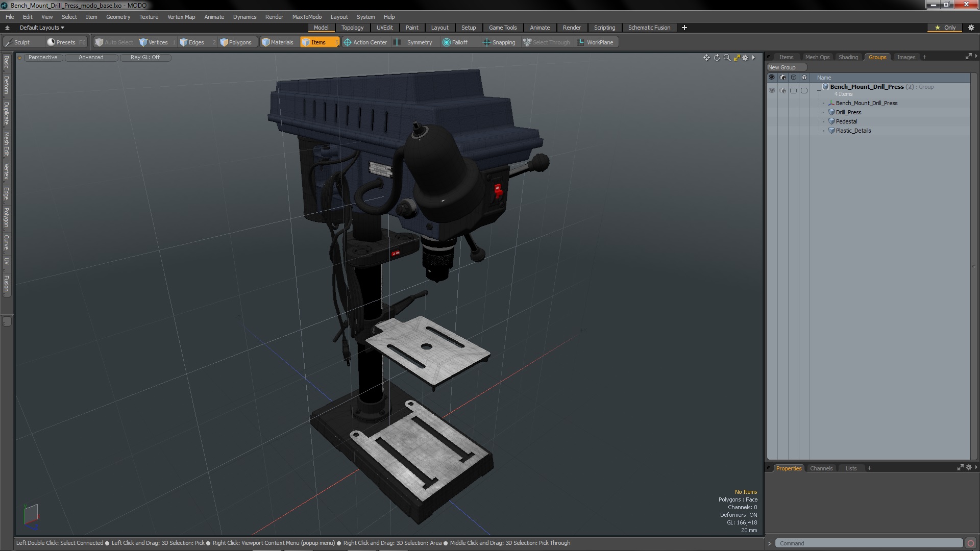Screen dimensions: 980x551
Task: Select the Plastic_Details mesh item
Action: 853,131
